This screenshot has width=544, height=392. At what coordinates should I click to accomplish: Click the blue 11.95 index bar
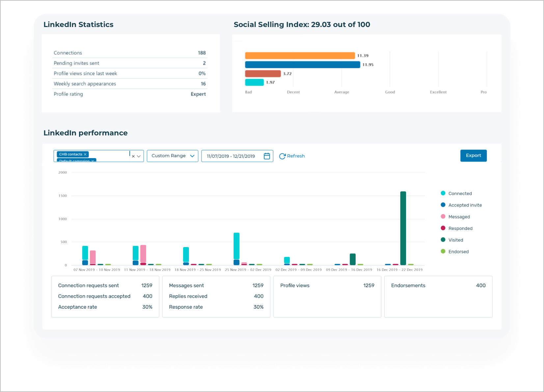(x=302, y=65)
